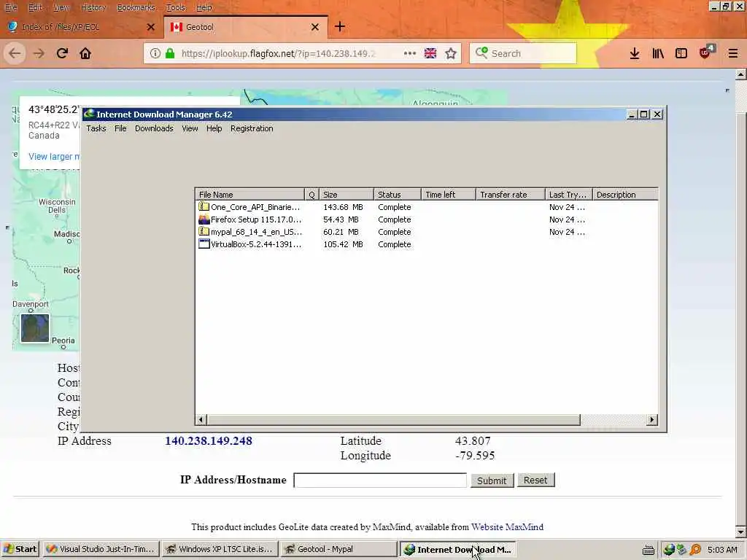
Task: Open the Tasks menu in IDM
Action: point(96,128)
